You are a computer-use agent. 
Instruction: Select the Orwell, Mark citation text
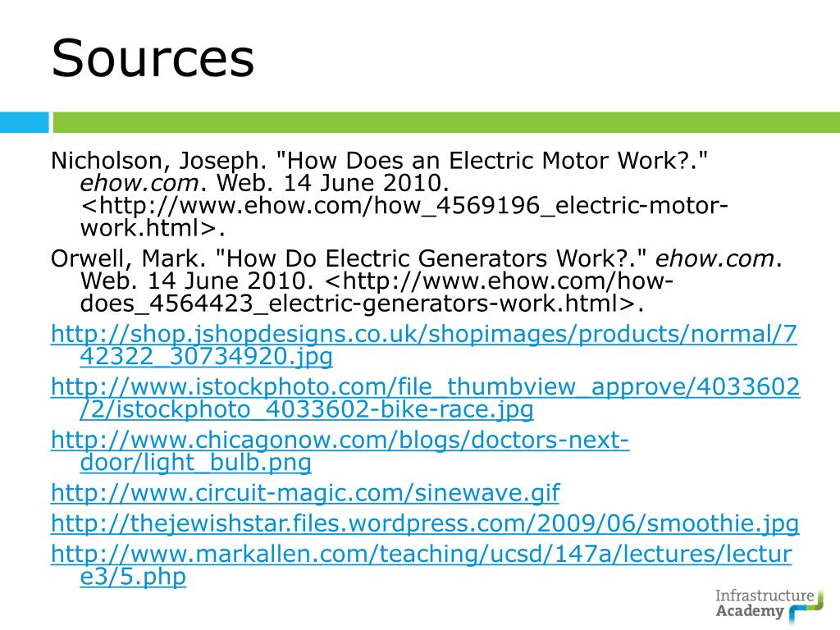click(417, 281)
